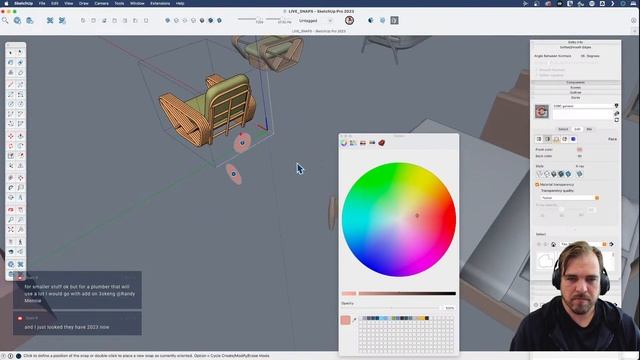Click the Opacity slider in color picker
This screenshot has height=360, width=640.
390,308
